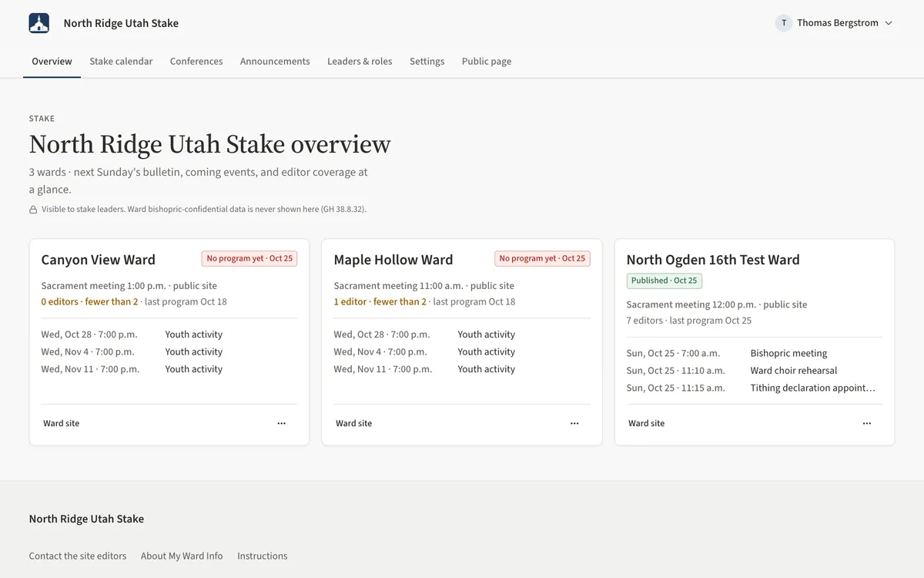The image size is (924, 578).
Task: Click Canyon View Ward card title
Action: [99, 260]
